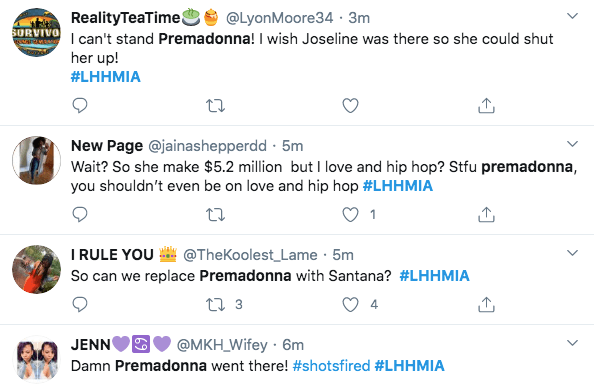Retweet the RealityTeaTime tweet
594x385 pixels.
tap(215, 106)
